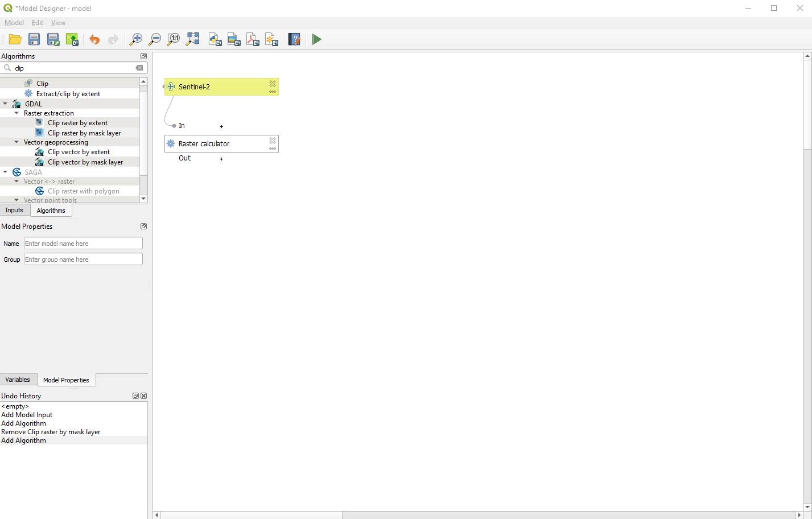Collapse the Vector geoprocessing group
This screenshot has width=812, height=519.
click(17, 142)
